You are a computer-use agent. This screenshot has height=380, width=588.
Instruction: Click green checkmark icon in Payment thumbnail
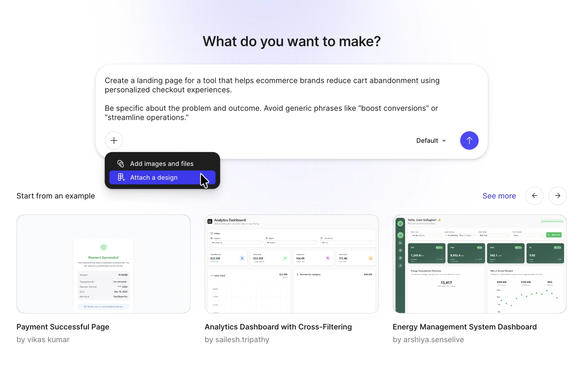pyautogui.click(x=104, y=247)
